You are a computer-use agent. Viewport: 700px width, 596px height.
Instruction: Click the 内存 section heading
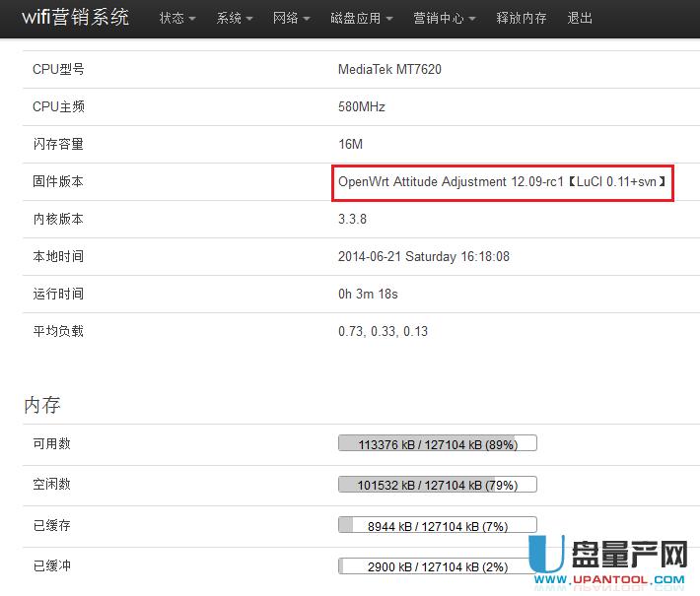click(x=42, y=405)
